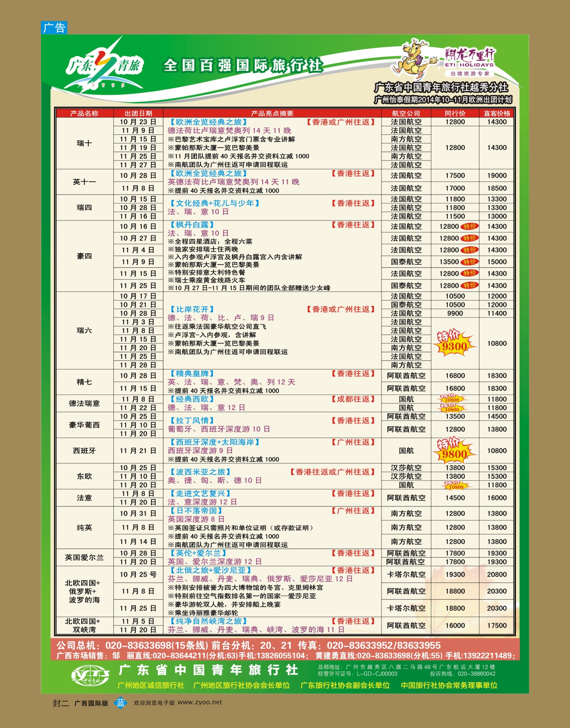Click the 英十一 product name cell
This screenshot has height=728, width=570.
point(84,182)
